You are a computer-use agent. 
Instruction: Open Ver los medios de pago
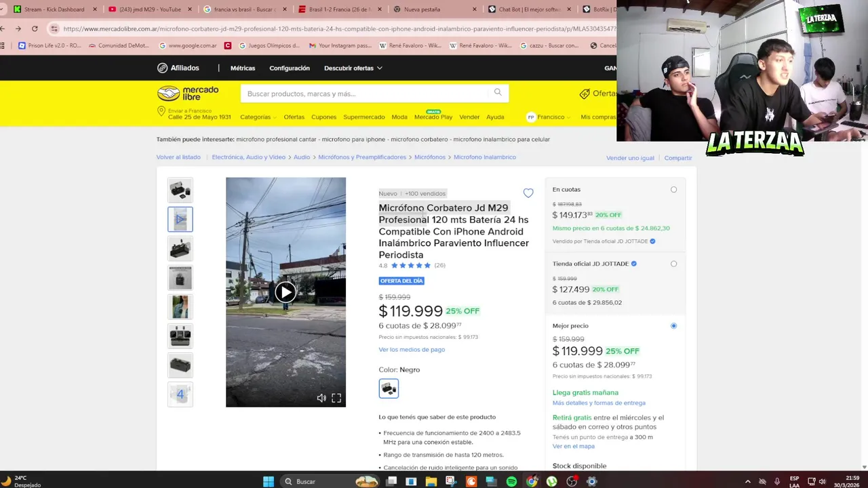(412, 350)
